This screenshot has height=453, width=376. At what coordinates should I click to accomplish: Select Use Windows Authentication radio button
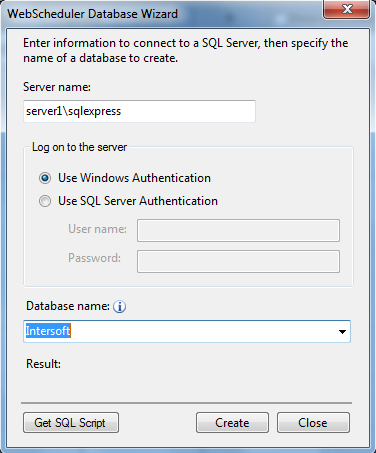(x=45, y=178)
